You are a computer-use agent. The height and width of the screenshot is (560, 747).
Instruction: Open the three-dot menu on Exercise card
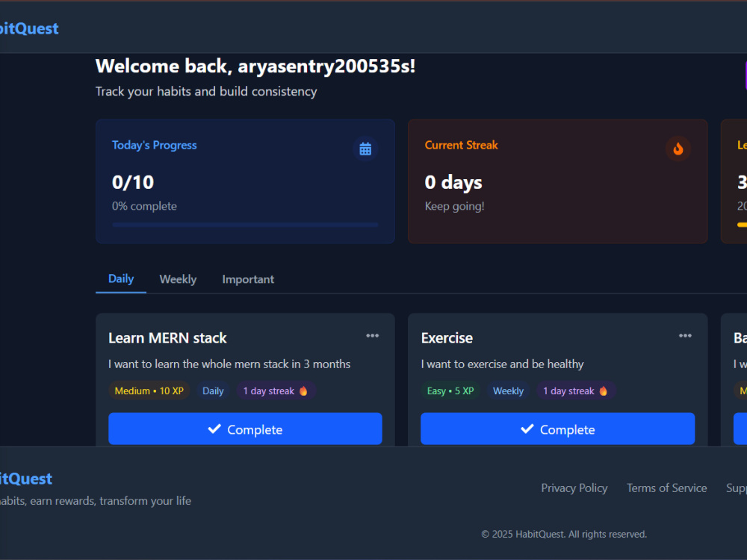pos(685,336)
